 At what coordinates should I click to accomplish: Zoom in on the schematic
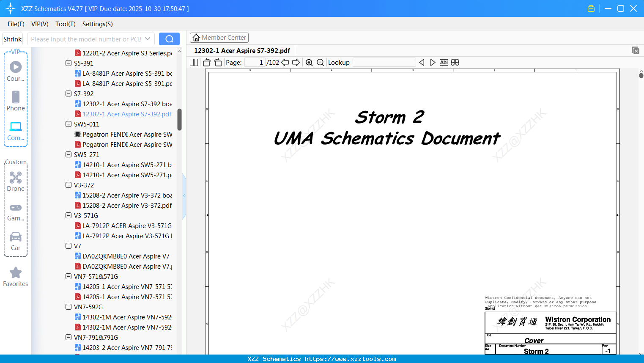point(309,63)
